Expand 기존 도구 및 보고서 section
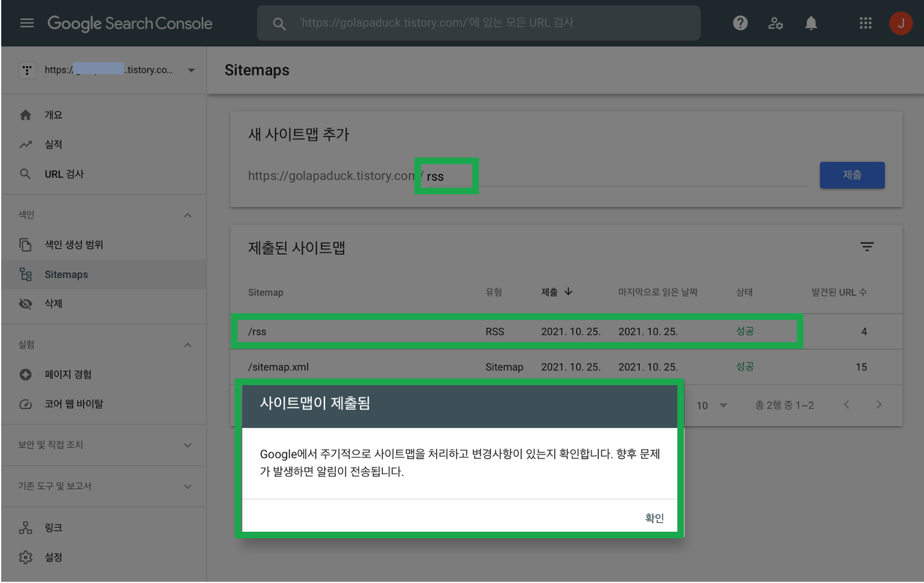This screenshot has width=924, height=583. pos(188,486)
